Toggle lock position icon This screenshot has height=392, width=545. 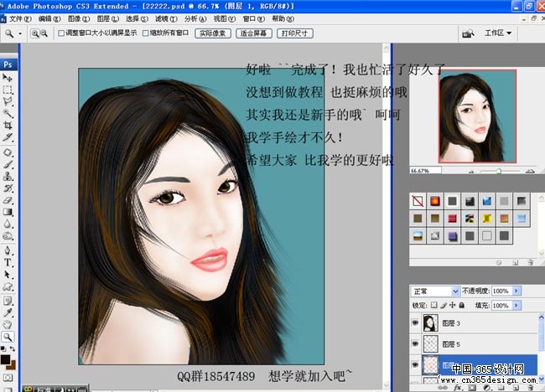452,305
